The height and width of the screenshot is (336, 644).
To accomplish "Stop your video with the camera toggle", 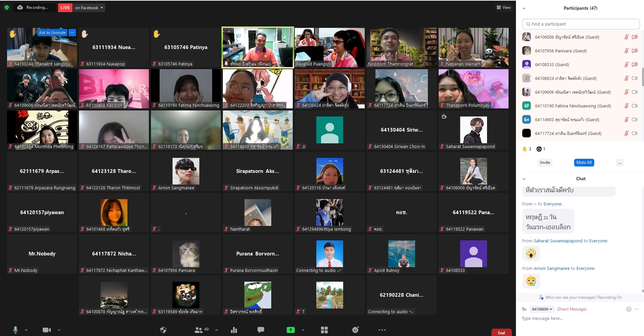I will click(x=46, y=330).
